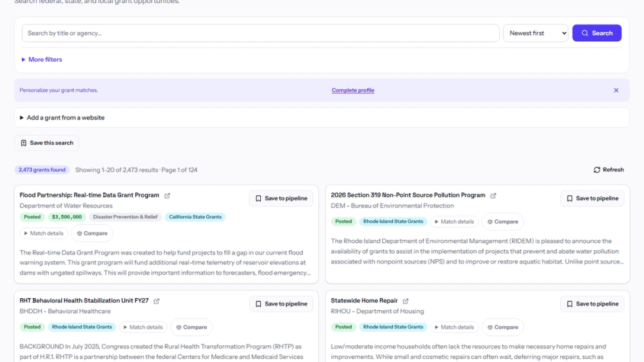644x362 pixels.
Task: Open the Complete profile link
Action: click(353, 90)
